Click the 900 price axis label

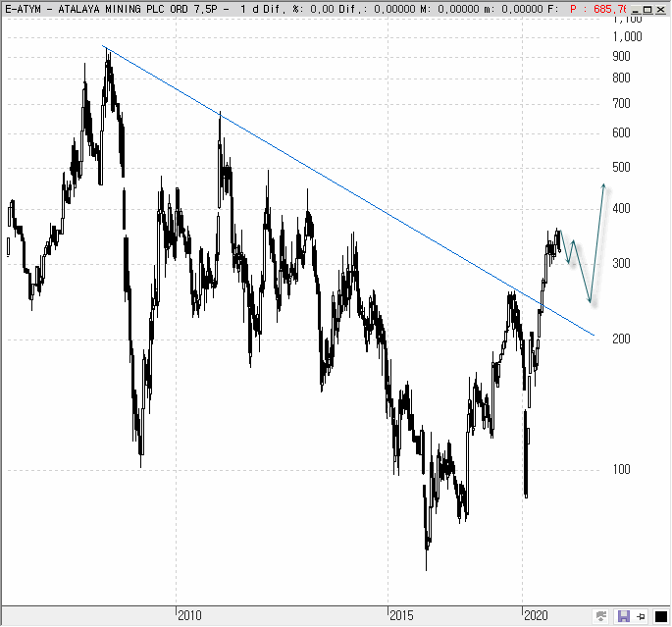point(621,56)
